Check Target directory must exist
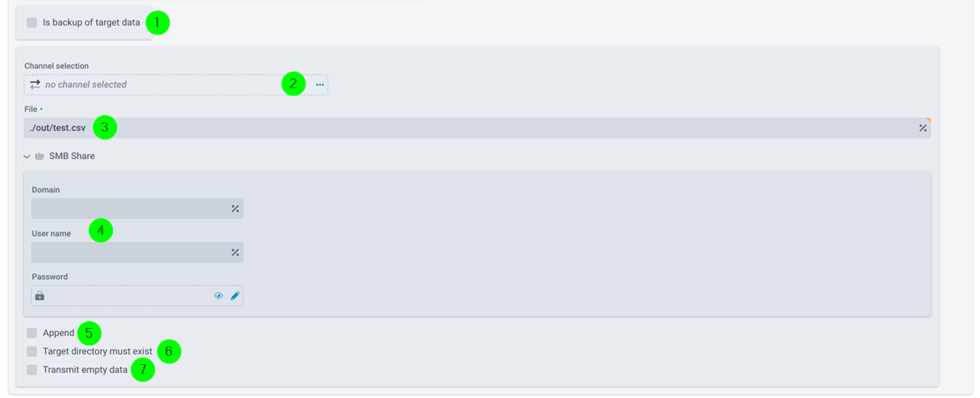The width and height of the screenshot is (980, 398). coord(32,352)
